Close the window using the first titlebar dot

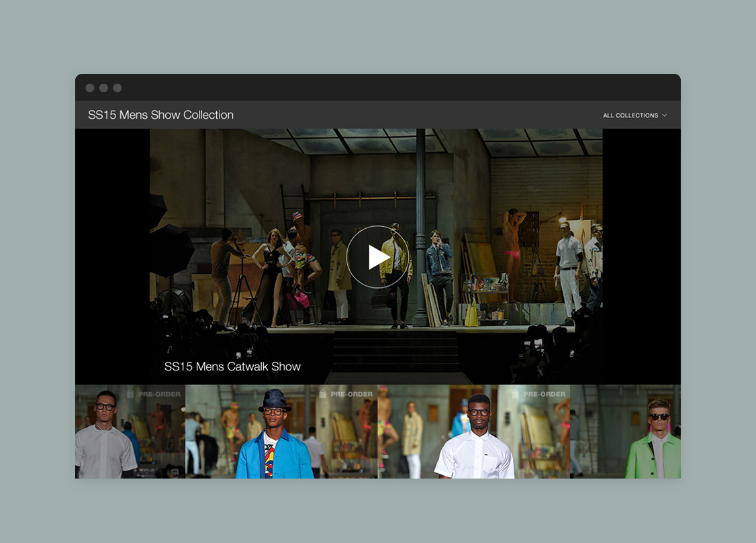[90, 88]
